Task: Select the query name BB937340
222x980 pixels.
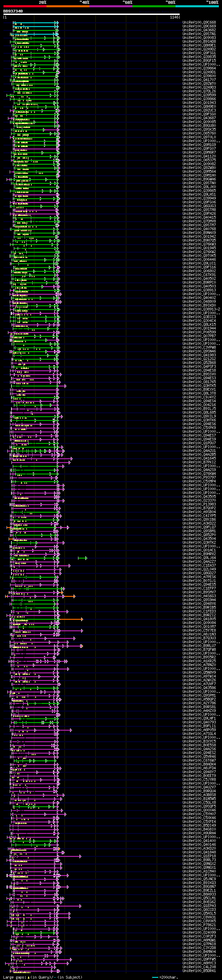Action: 13,11
